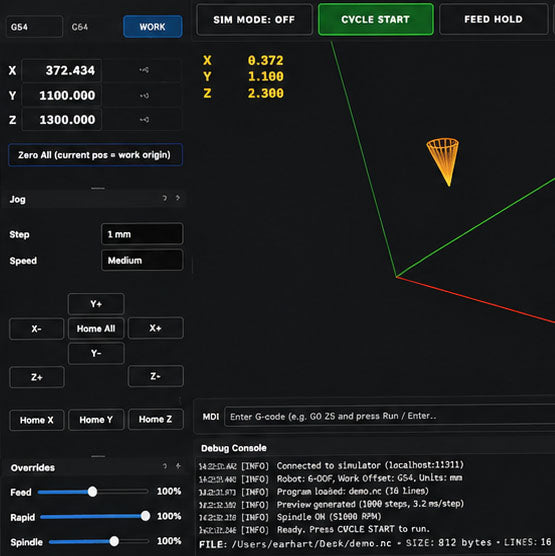
Task: Click log line 'Ready. Press CYCLE START to run.'
Action: (314, 529)
